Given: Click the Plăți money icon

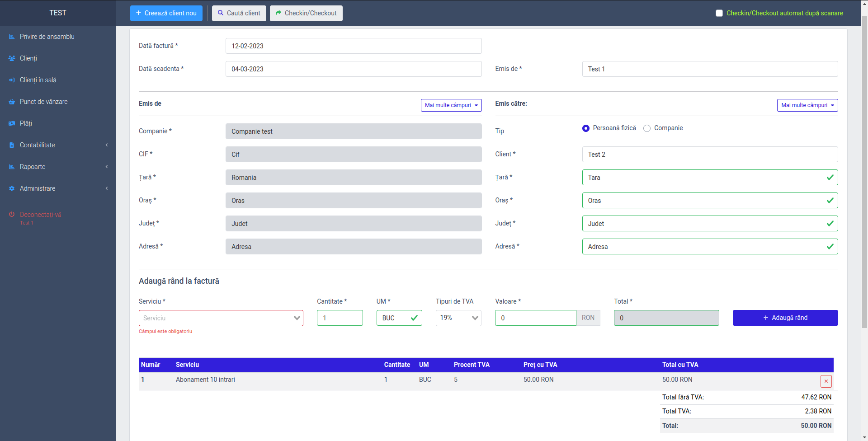Looking at the screenshot, I should click(12, 123).
